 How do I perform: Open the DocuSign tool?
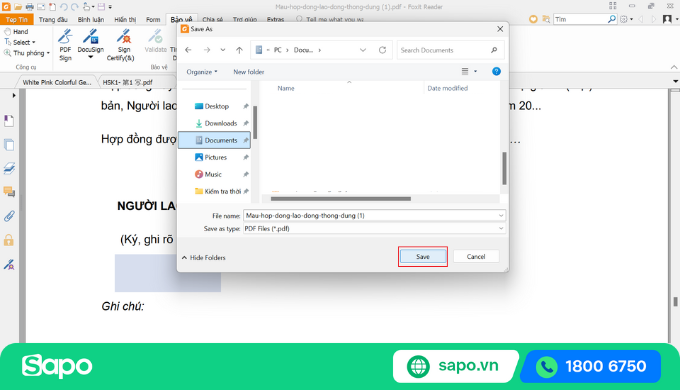pyautogui.click(x=91, y=43)
